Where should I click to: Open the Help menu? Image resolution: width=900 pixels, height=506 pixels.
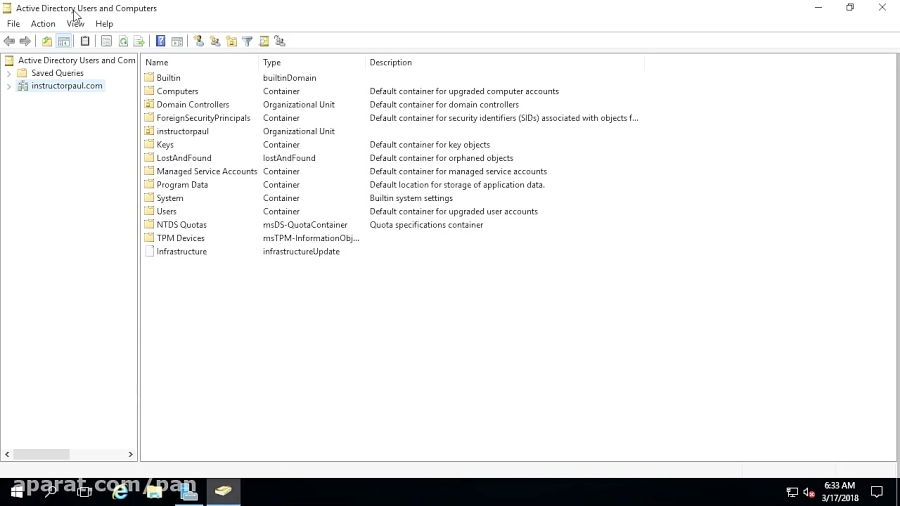point(104,24)
